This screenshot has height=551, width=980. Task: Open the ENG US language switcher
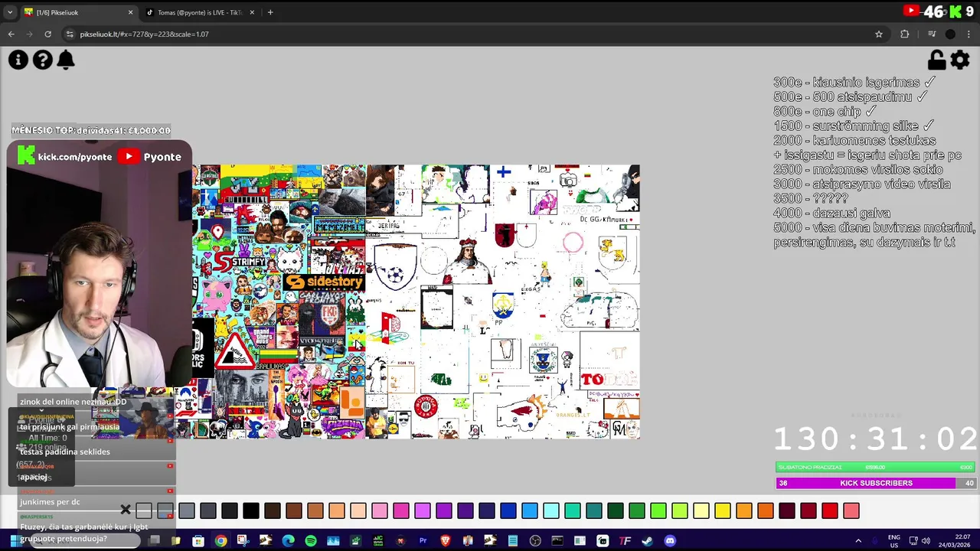(893, 541)
